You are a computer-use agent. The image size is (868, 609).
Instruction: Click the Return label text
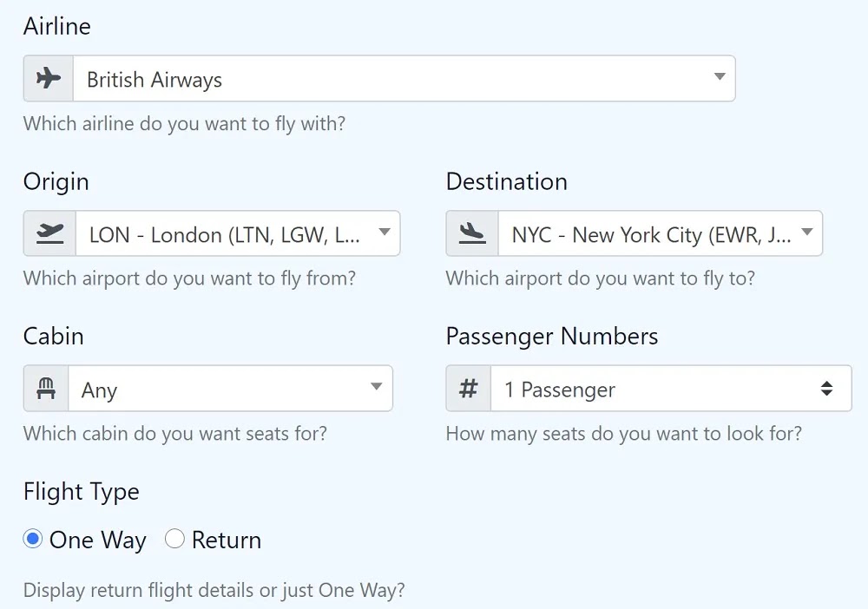coord(227,540)
